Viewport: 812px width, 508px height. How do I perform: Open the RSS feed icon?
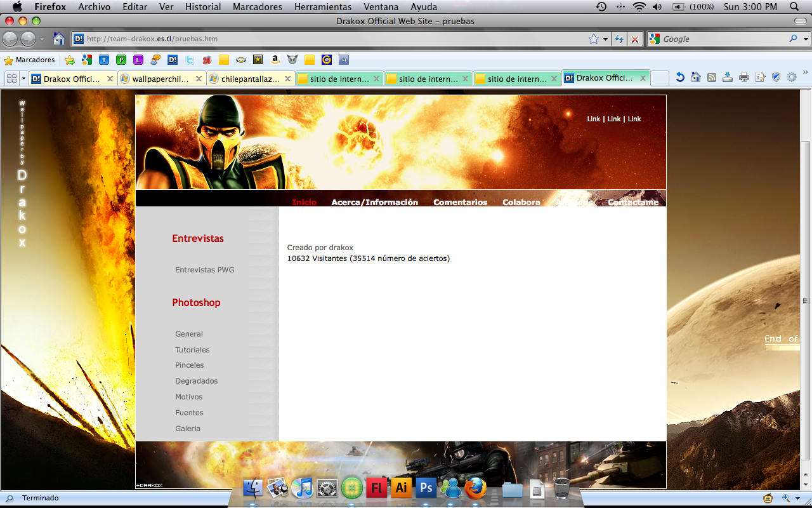[x=712, y=77]
